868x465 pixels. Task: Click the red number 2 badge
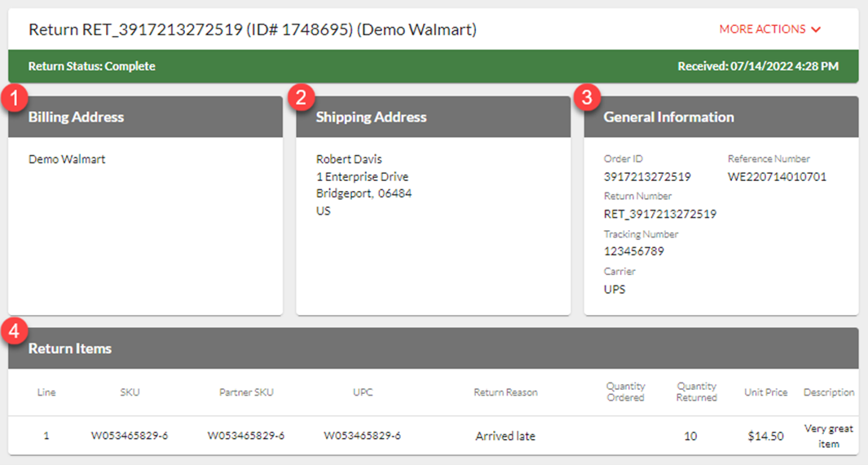click(x=302, y=98)
